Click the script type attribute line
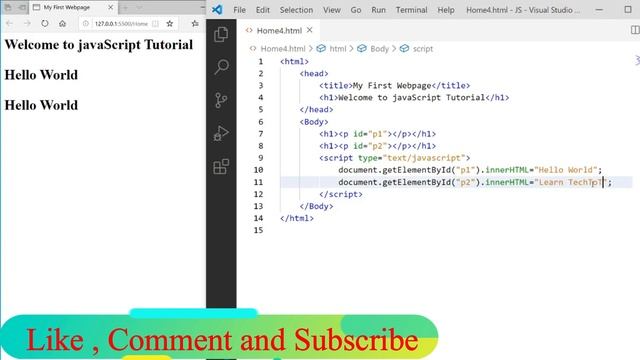This screenshot has width=640, height=360. [394, 158]
